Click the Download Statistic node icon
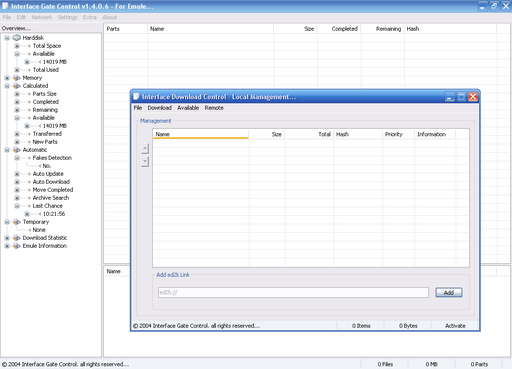This screenshot has height=369, width=512. [17, 238]
